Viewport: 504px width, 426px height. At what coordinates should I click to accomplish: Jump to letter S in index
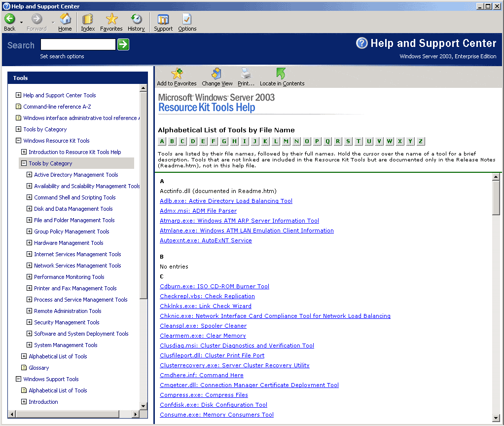[348, 141]
